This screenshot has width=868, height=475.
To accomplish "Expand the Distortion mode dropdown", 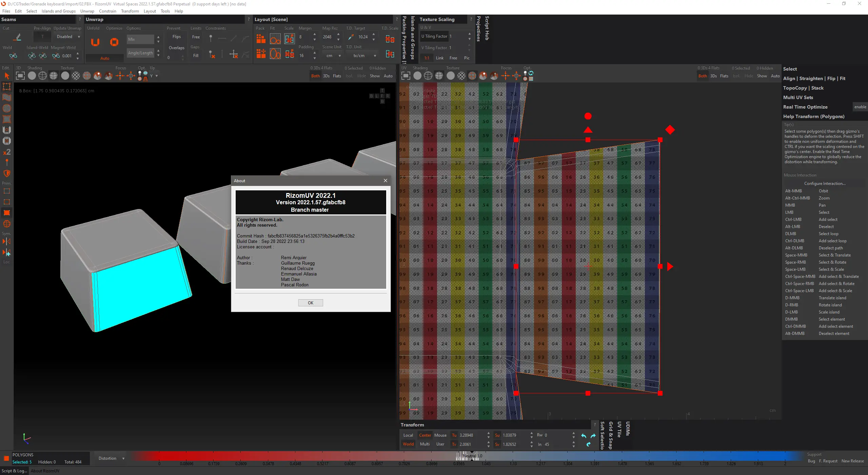I will [x=111, y=458].
